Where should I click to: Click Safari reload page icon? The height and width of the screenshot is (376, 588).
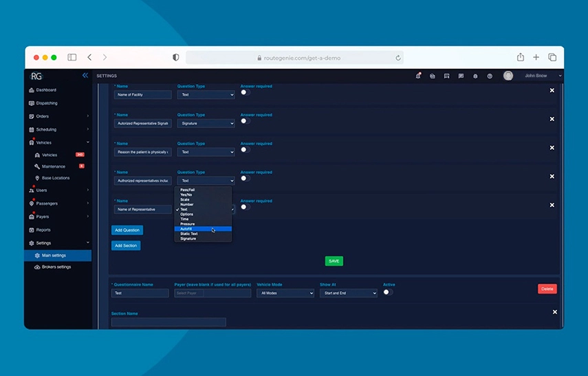click(x=398, y=58)
